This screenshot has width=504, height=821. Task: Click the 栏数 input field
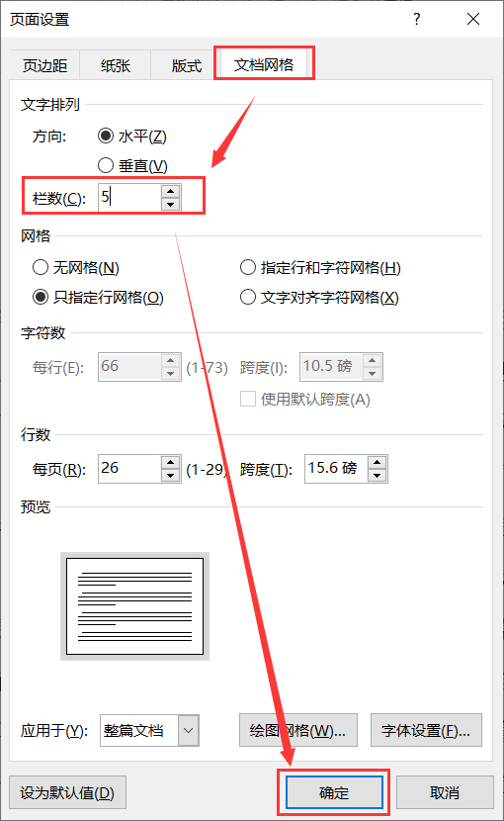tap(129, 198)
